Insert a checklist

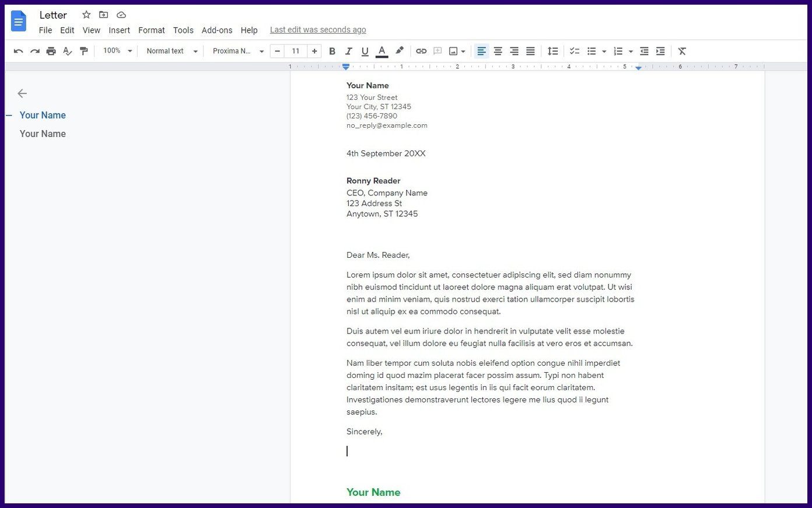pos(575,51)
